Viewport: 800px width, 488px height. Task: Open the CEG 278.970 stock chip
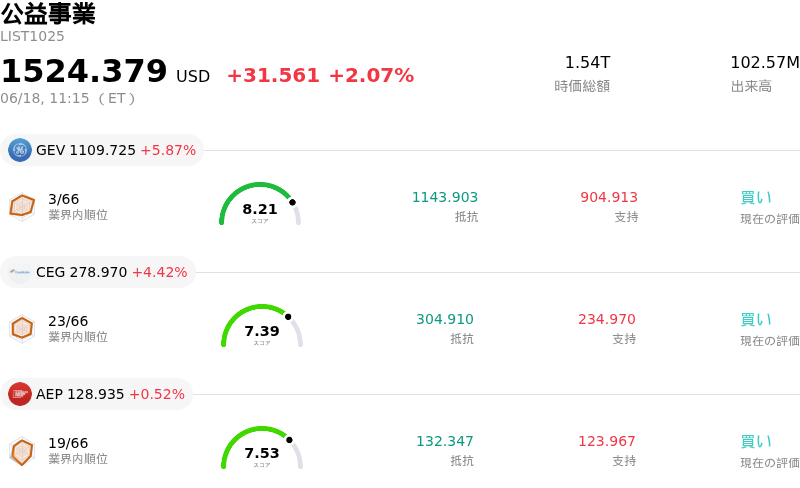pyautogui.click(x=98, y=272)
